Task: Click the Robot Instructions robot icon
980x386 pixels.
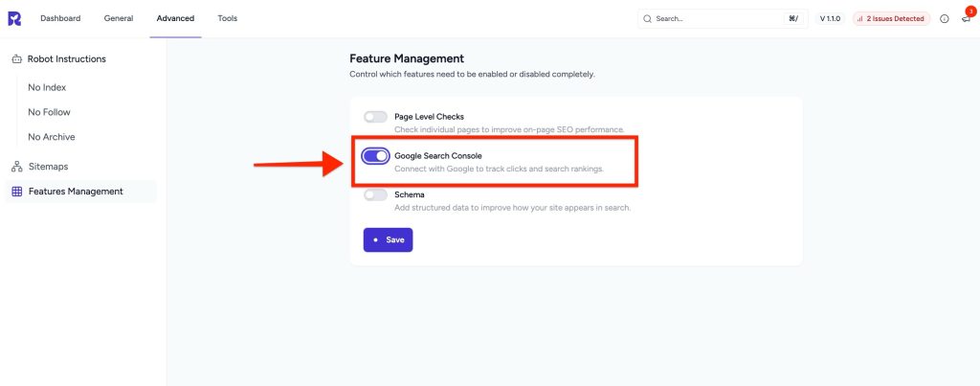Action: coord(17,59)
